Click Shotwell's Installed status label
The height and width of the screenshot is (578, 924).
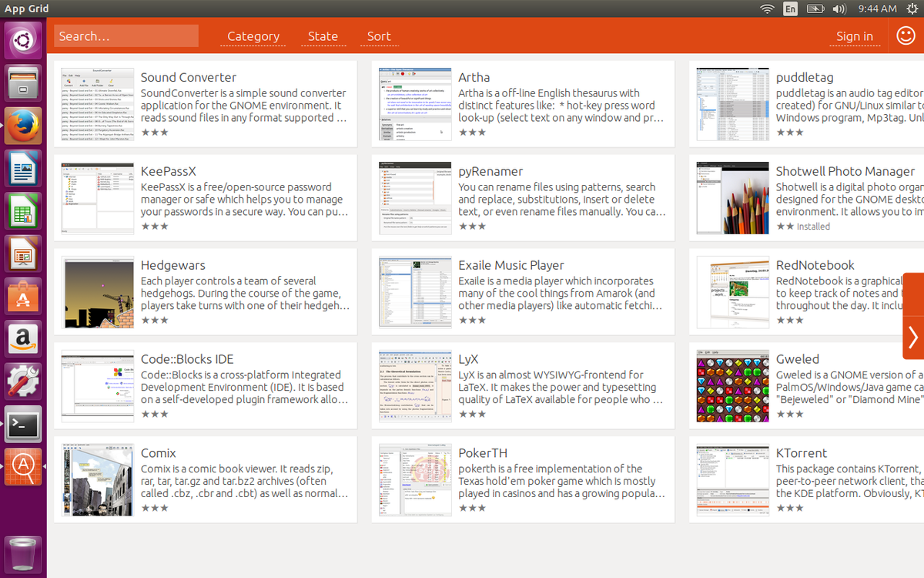pyautogui.click(x=814, y=227)
